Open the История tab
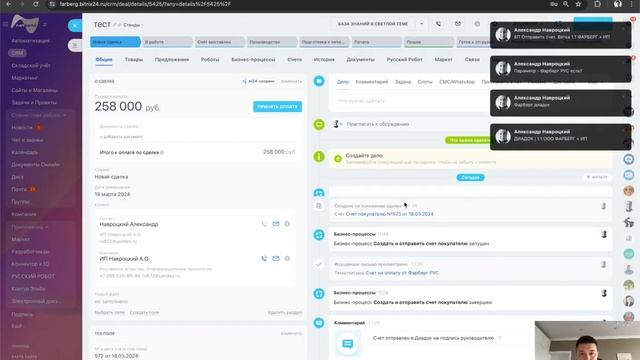The image size is (640, 360). click(x=324, y=60)
